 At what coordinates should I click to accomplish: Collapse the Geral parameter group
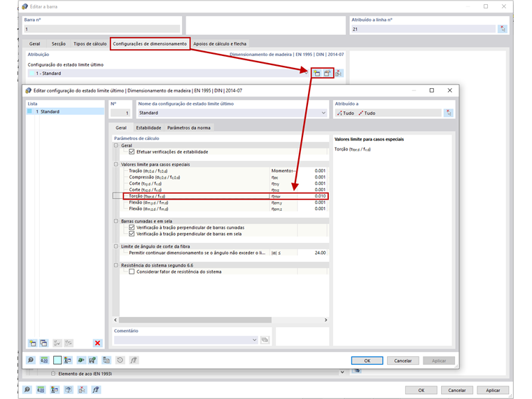(x=116, y=145)
